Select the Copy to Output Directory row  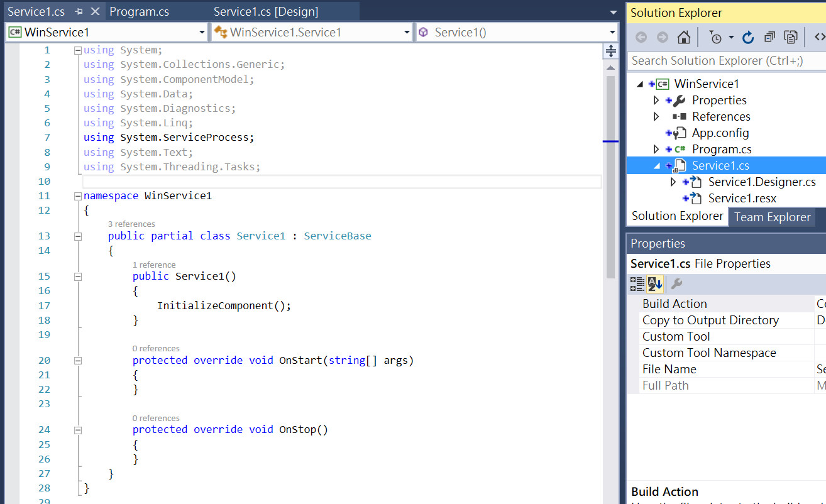point(728,320)
